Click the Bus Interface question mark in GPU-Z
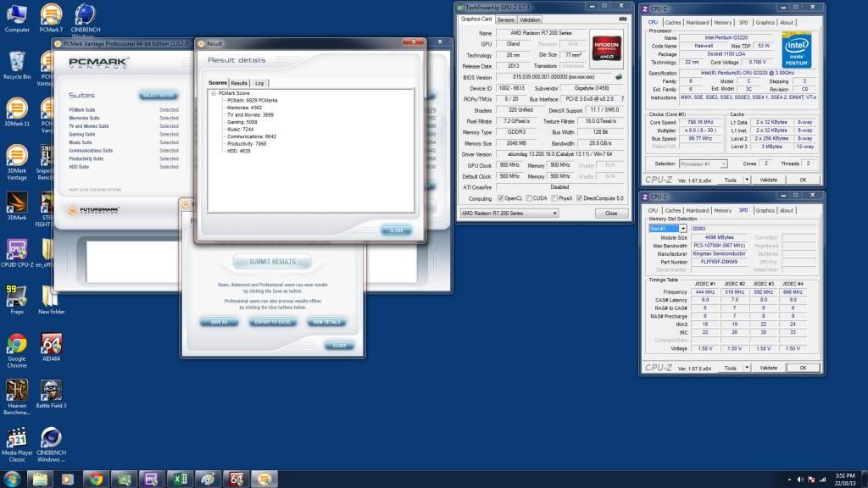 622,99
